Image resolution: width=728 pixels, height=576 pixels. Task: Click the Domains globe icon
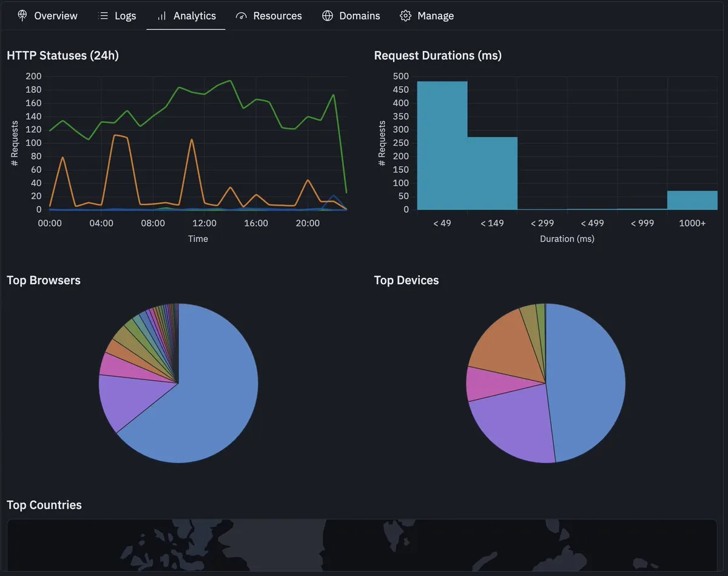[x=328, y=16]
